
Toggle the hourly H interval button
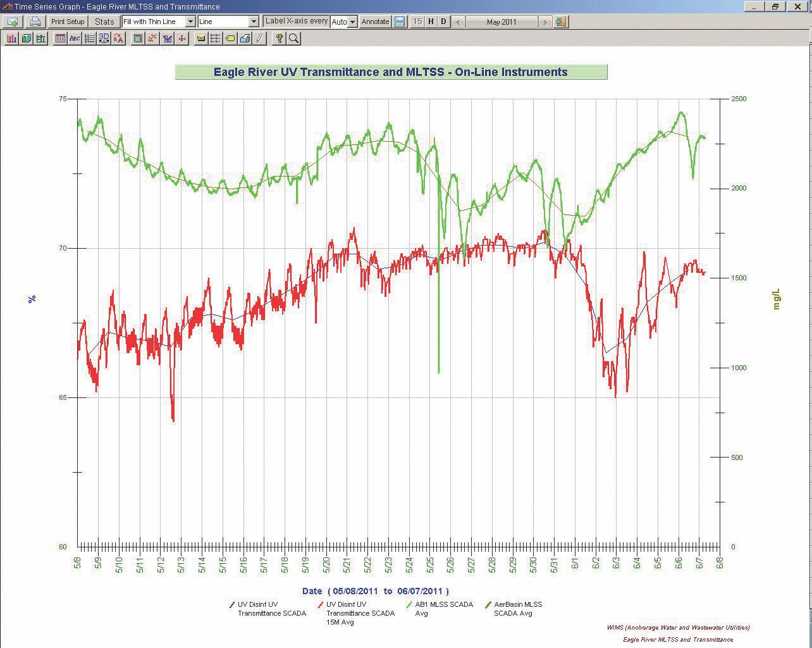[431, 22]
